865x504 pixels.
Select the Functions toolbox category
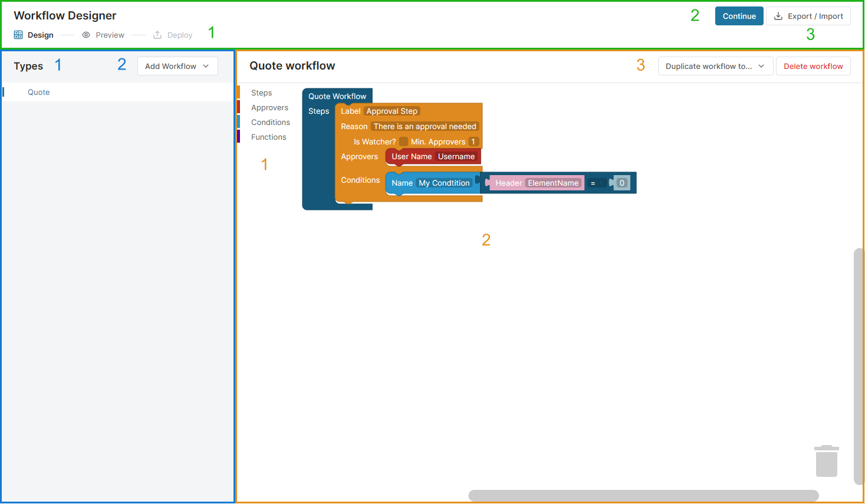pos(268,137)
